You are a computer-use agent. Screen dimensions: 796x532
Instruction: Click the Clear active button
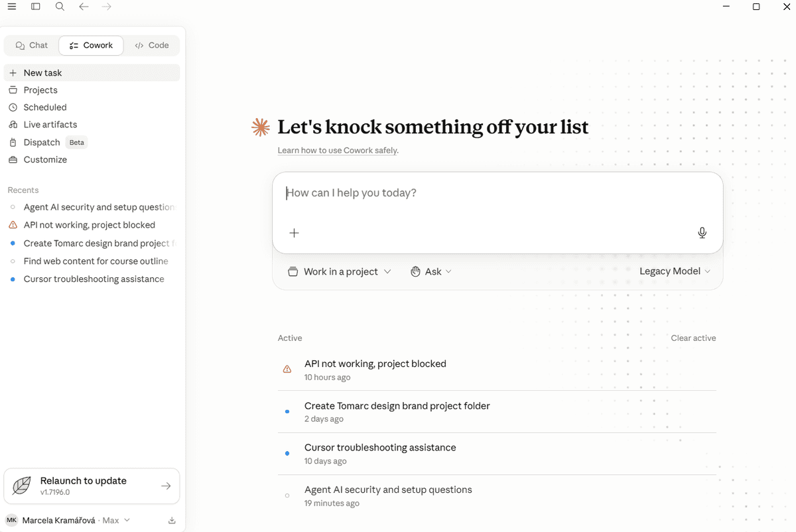pyautogui.click(x=693, y=338)
